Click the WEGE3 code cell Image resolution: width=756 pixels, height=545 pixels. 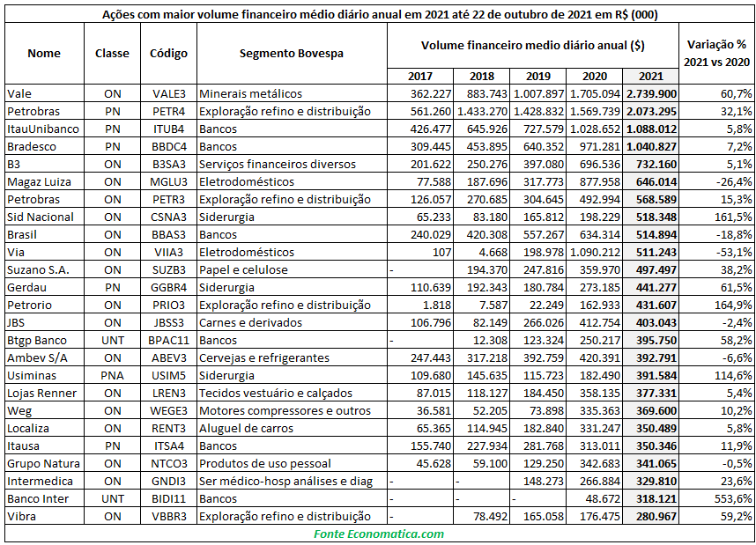coord(169,410)
